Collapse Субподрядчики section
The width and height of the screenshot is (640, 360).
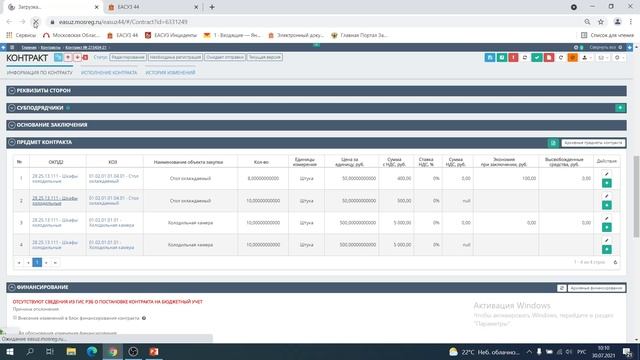12,108
